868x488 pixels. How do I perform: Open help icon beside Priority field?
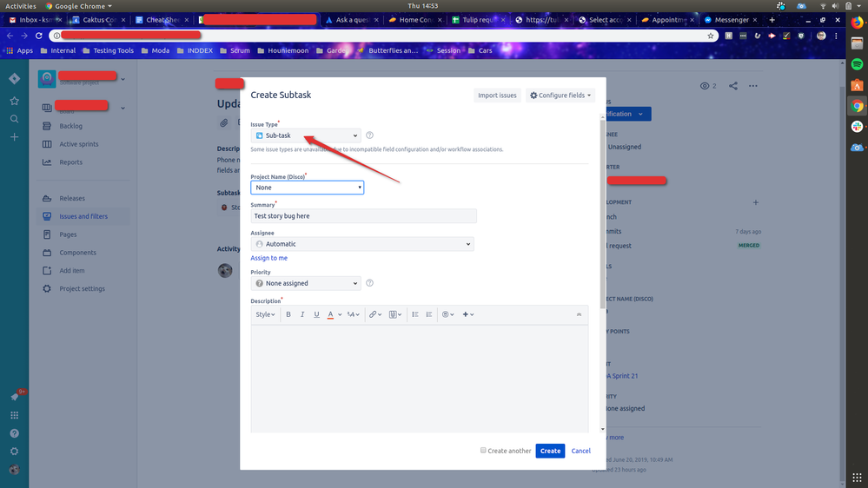point(370,283)
